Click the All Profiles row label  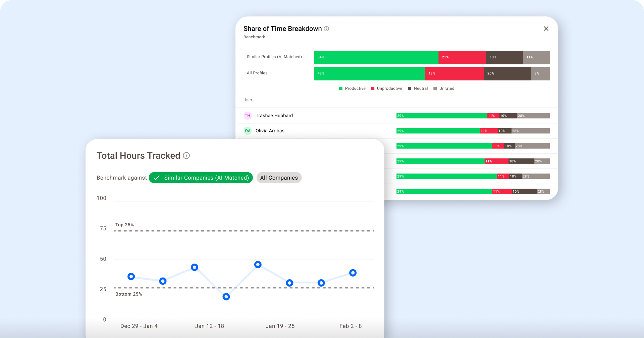click(x=257, y=73)
